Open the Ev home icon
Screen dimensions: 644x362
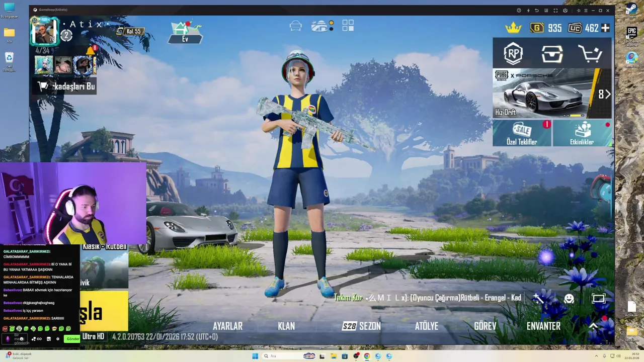pyautogui.click(x=185, y=32)
